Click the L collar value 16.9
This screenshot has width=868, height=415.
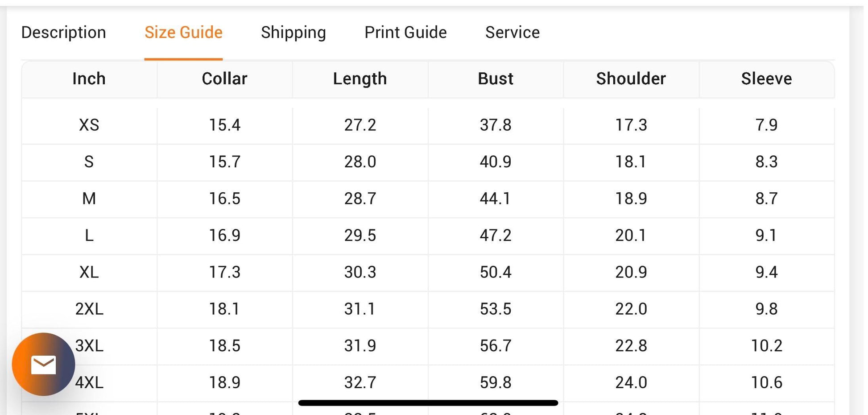tap(224, 235)
